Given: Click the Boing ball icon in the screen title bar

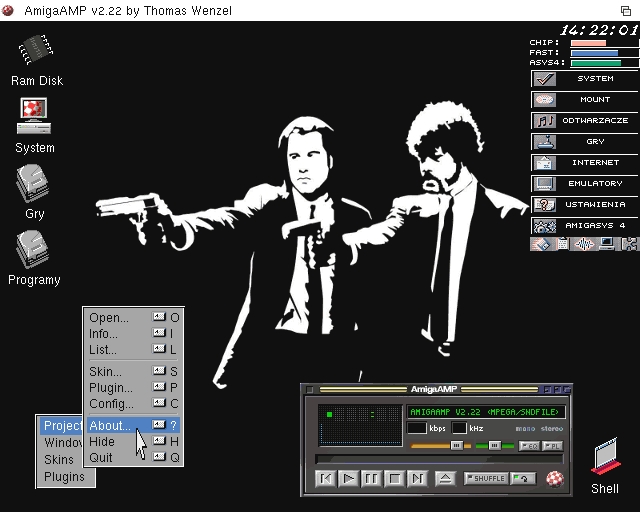Looking at the screenshot, I should (7, 10).
